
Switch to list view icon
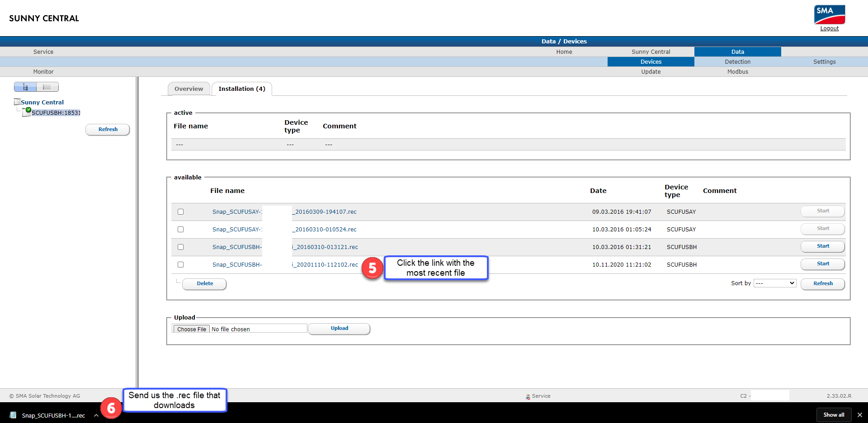(47, 87)
